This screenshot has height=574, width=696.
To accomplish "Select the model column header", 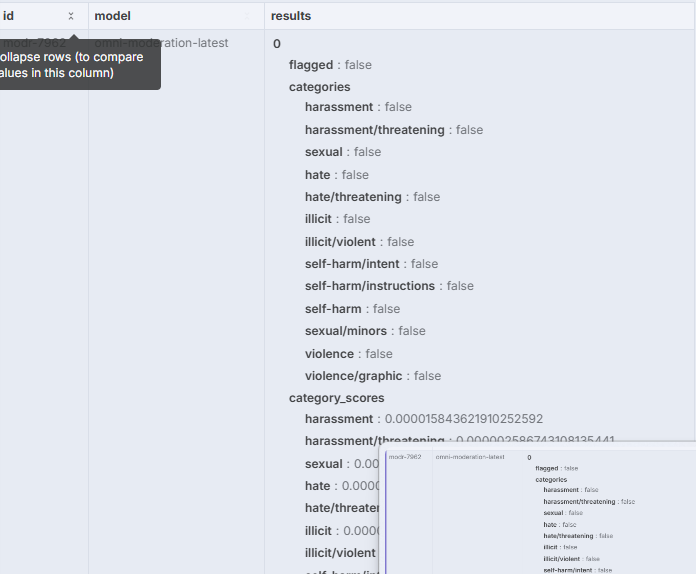I will click(x=113, y=16).
